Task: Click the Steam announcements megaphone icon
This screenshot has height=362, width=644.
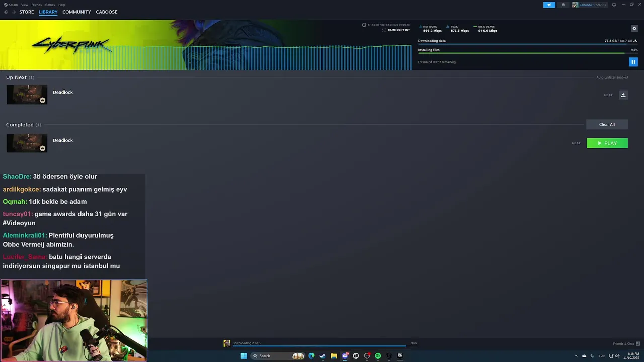Action: [x=549, y=5]
